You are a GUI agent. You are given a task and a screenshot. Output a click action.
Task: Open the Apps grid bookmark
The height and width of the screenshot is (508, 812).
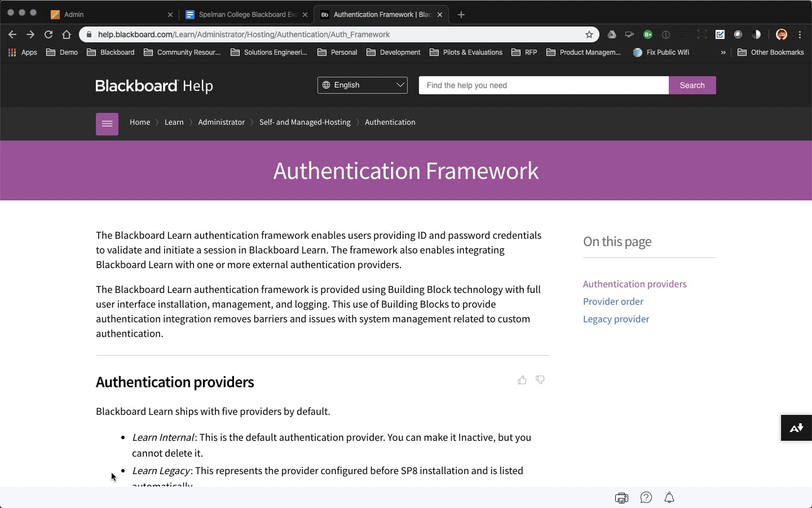pos(23,52)
